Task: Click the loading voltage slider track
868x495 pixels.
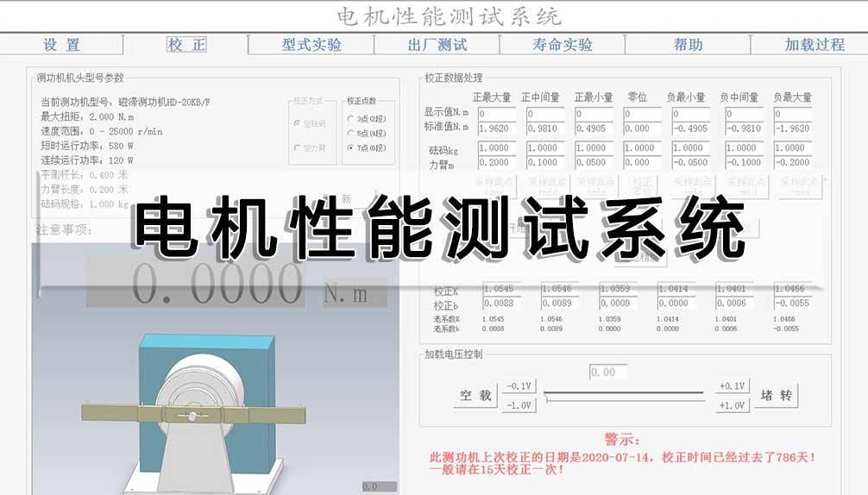Action: pos(626,396)
